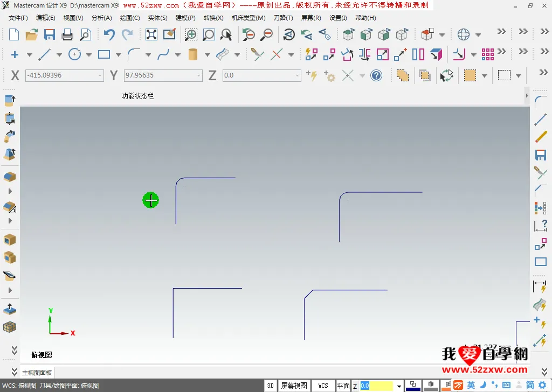The width and height of the screenshot is (552, 392).
Task: Toggle the 简 simplified Chinese IME button
Action: tap(530, 386)
